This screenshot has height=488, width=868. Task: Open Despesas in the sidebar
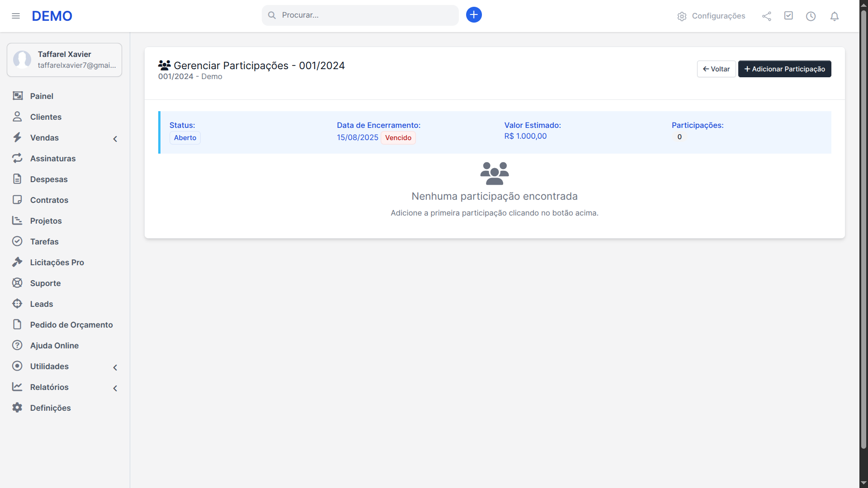pos(49,179)
